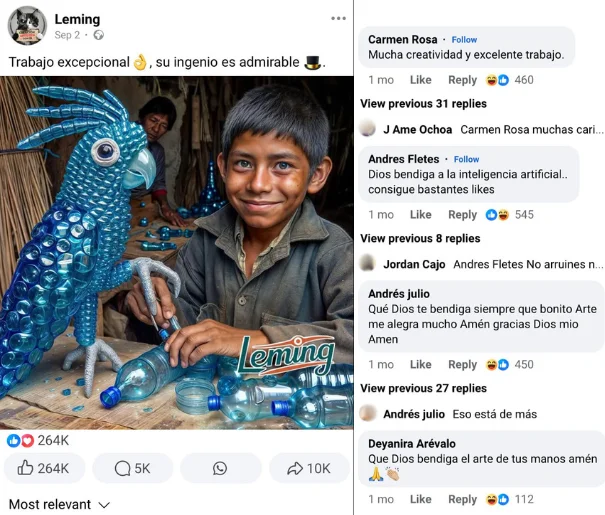
Task: Reply to Deyanira Arévalo's comment
Action: pos(462,500)
